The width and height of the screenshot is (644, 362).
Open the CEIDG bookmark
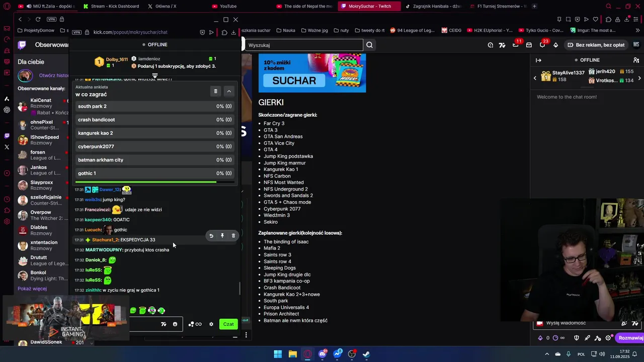[451, 30]
